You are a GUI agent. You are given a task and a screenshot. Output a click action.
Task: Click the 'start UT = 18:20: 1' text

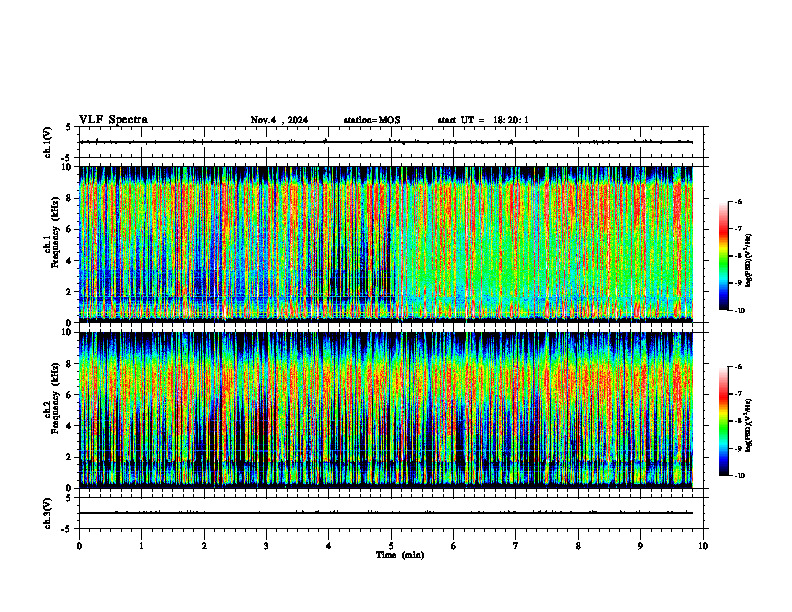(483, 120)
